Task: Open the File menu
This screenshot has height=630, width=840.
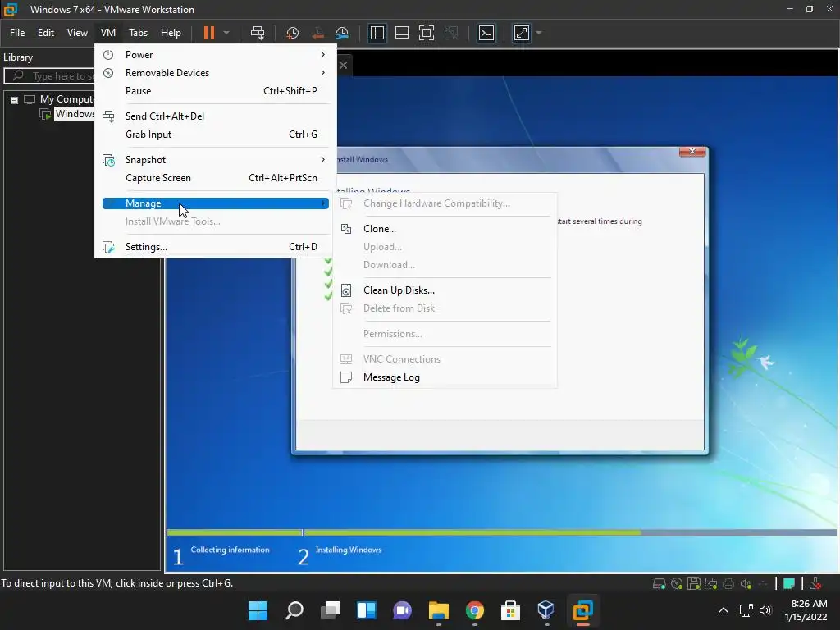Action: pos(17,33)
